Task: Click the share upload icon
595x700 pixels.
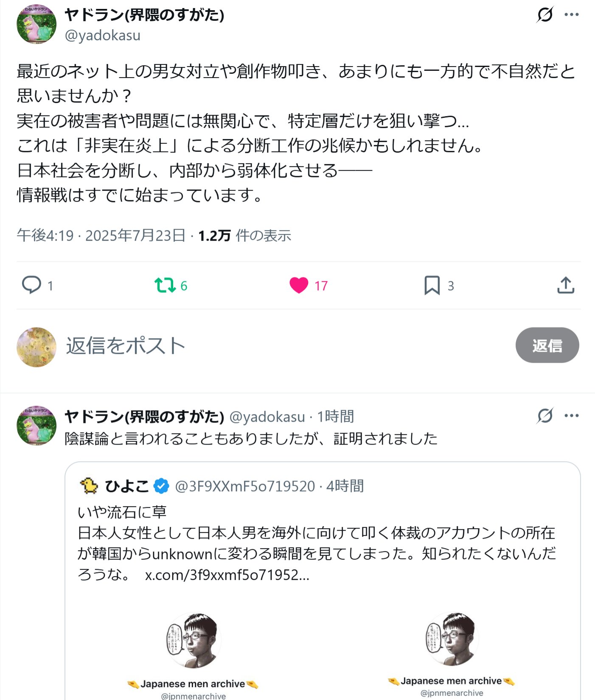Action: point(565,285)
